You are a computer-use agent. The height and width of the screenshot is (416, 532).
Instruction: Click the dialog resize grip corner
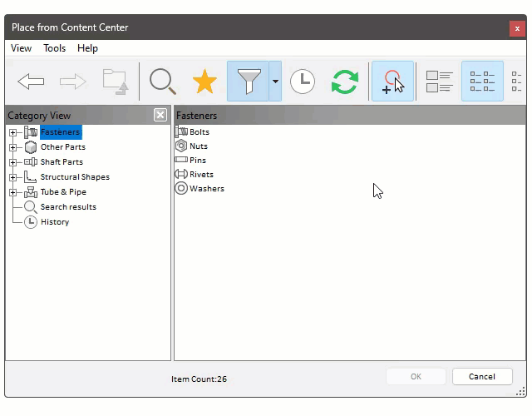click(x=520, y=392)
